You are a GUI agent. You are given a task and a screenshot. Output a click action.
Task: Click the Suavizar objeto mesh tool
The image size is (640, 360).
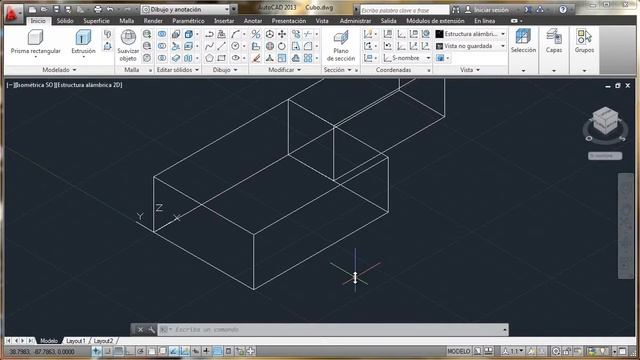tap(128, 45)
